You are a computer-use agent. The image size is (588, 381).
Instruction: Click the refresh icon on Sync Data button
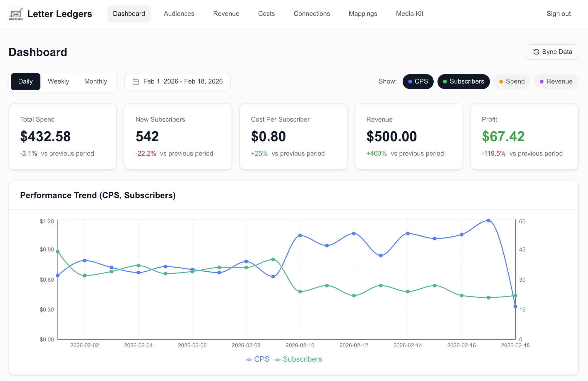tap(536, 52)
